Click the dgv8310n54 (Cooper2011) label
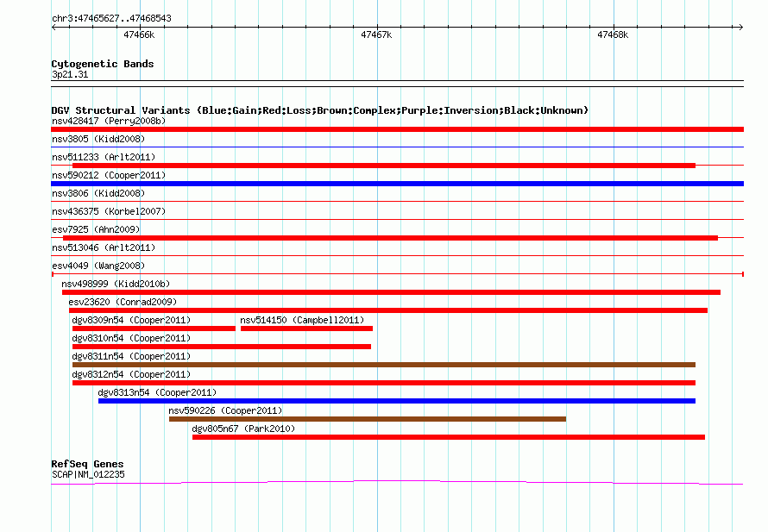 tap(131, 338)
